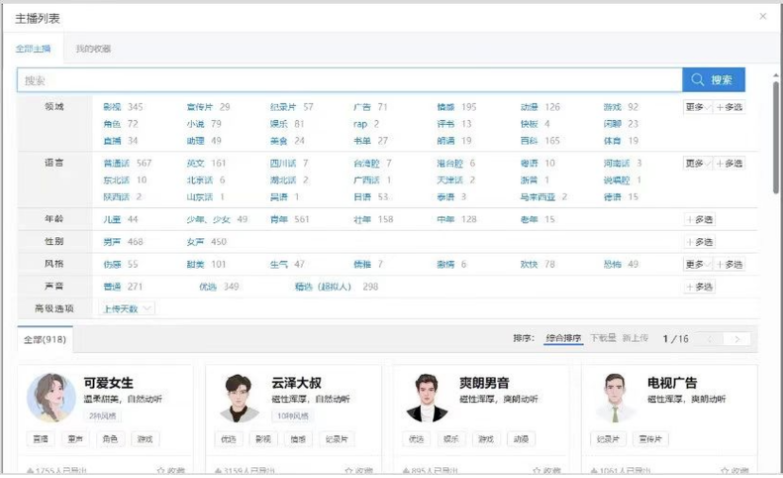
Task: Filter style 恐怖 49
Action: 621,264
